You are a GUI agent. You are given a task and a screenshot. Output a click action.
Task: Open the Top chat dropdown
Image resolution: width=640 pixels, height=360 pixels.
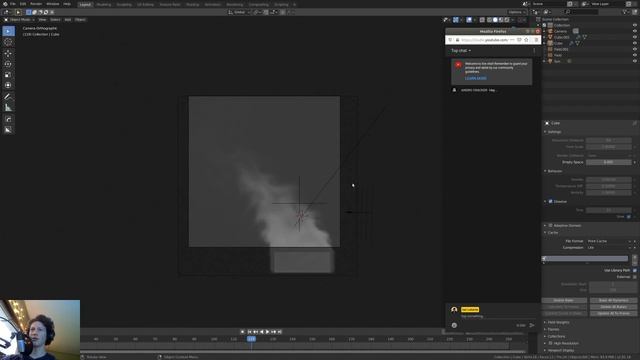(x=461, y=51)
